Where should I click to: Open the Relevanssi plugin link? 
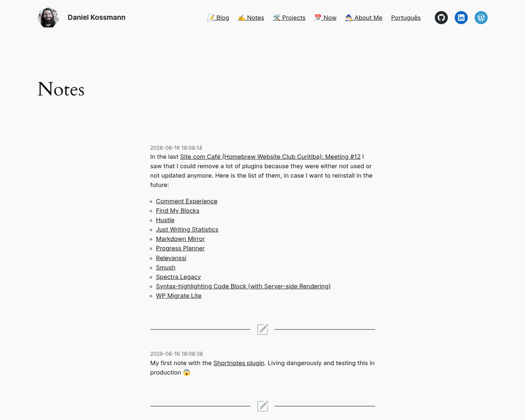[x=171, y=258]
